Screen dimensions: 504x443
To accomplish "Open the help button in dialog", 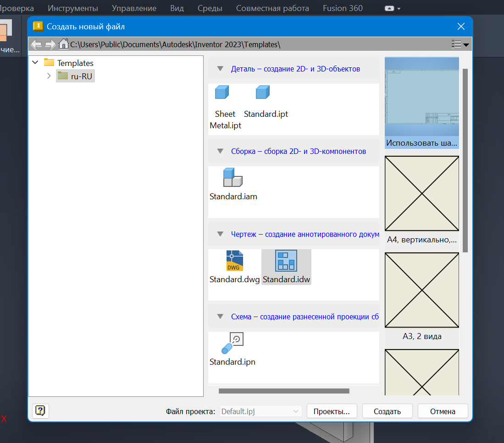I will [x=40, y=411].
